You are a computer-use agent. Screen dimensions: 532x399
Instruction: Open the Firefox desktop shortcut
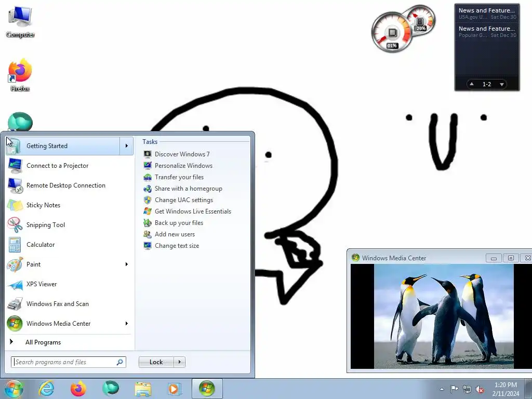[20, 75]
